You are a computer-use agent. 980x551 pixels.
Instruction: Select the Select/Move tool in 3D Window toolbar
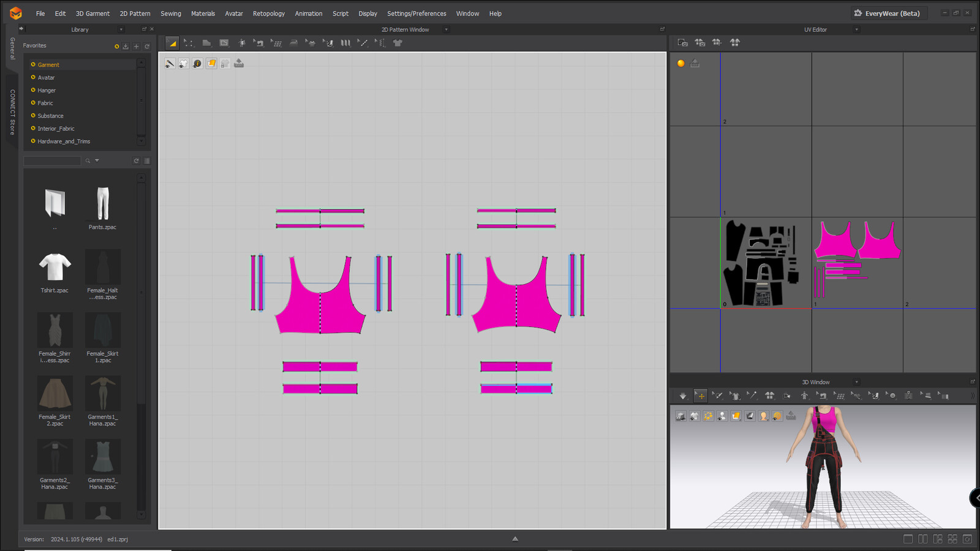pos(700,395)
